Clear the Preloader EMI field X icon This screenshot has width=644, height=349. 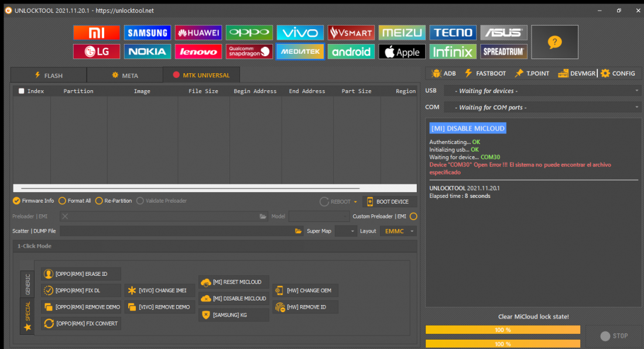click(x=65, y=217)
